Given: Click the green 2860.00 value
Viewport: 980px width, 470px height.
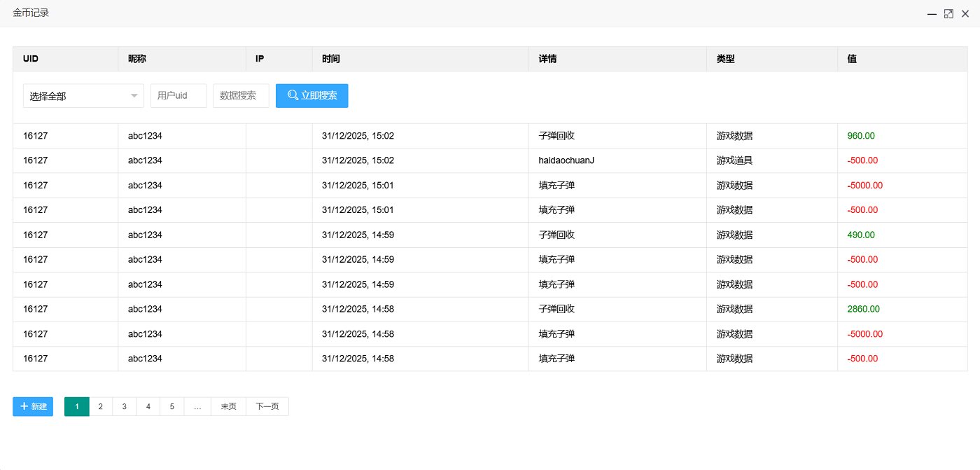Looking at the screenshot, I should [863, 309].
